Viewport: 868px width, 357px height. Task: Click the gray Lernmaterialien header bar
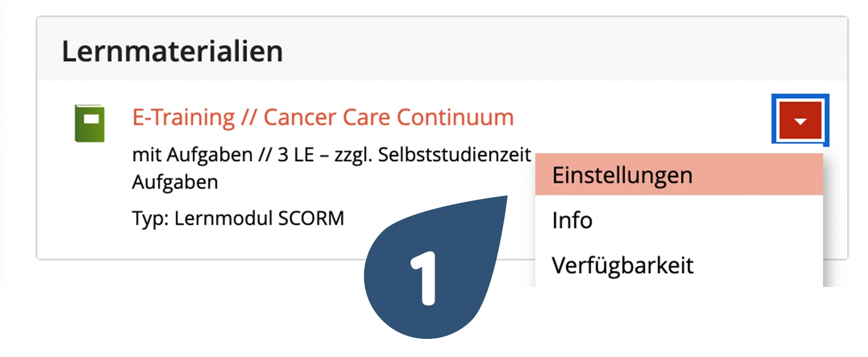(543, 51)
